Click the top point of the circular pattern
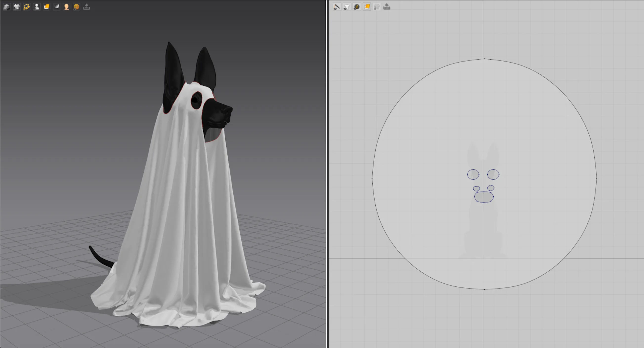This screenshot has width=644, height=348. click(484, 59)
